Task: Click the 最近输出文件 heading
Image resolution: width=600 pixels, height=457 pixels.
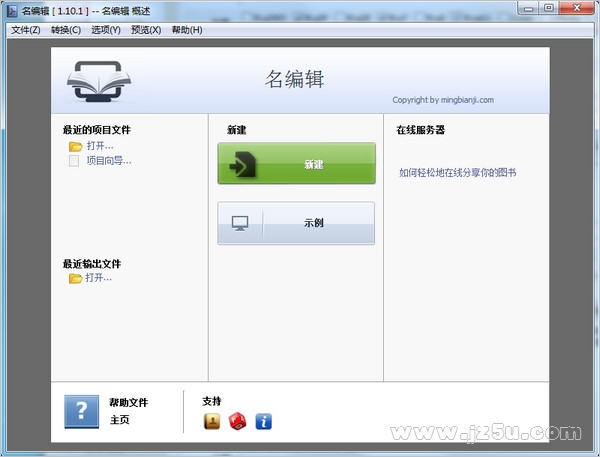Action: tap(92, 264)
